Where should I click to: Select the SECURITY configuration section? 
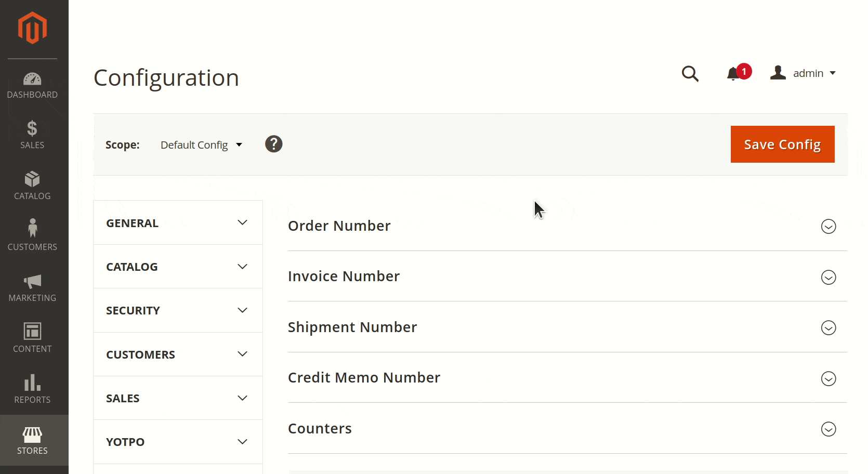pos(177,310)
